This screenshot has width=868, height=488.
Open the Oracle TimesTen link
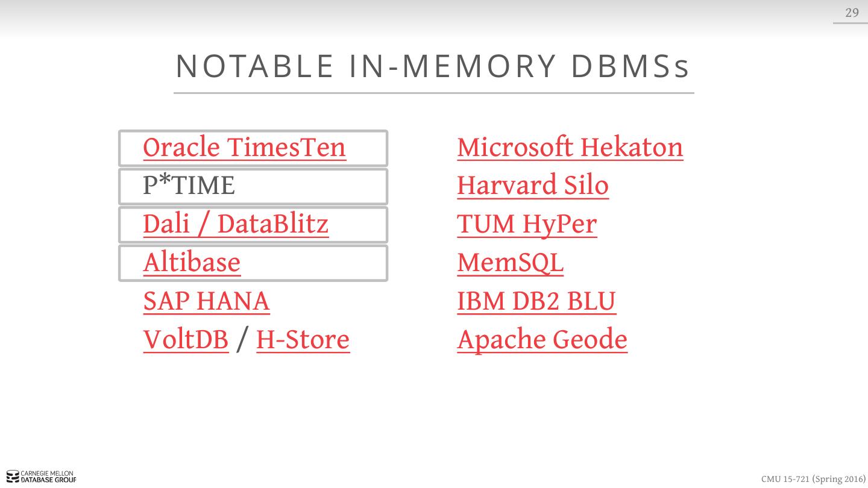tap(244, 148)
